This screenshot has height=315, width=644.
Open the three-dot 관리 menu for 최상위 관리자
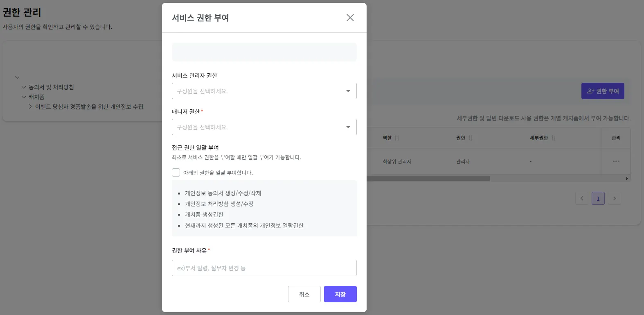coord(616,161)
